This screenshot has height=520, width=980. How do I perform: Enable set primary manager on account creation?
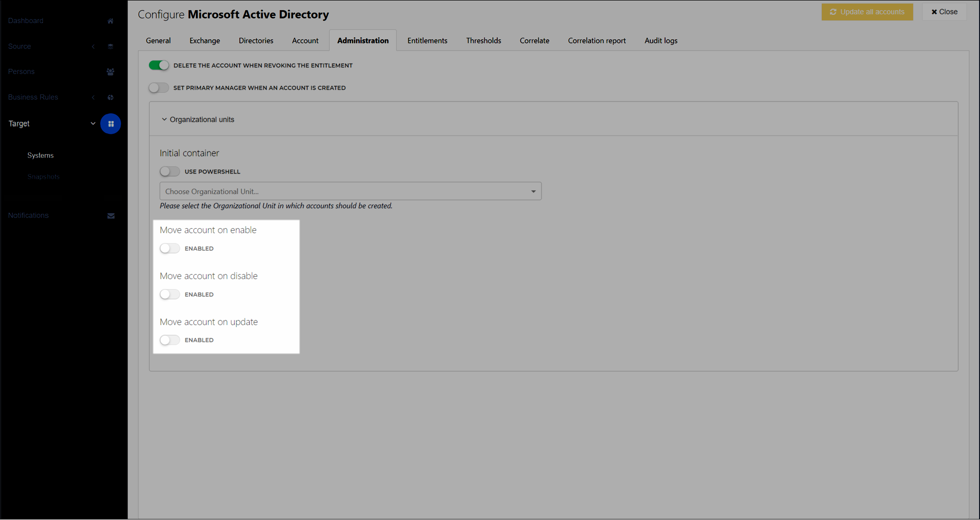(x=159, y=88)
